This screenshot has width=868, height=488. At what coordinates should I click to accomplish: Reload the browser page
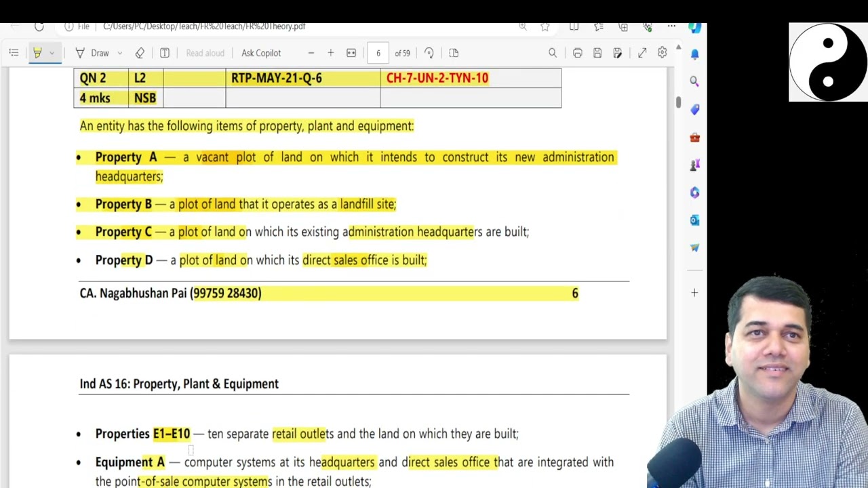[39, 26]
